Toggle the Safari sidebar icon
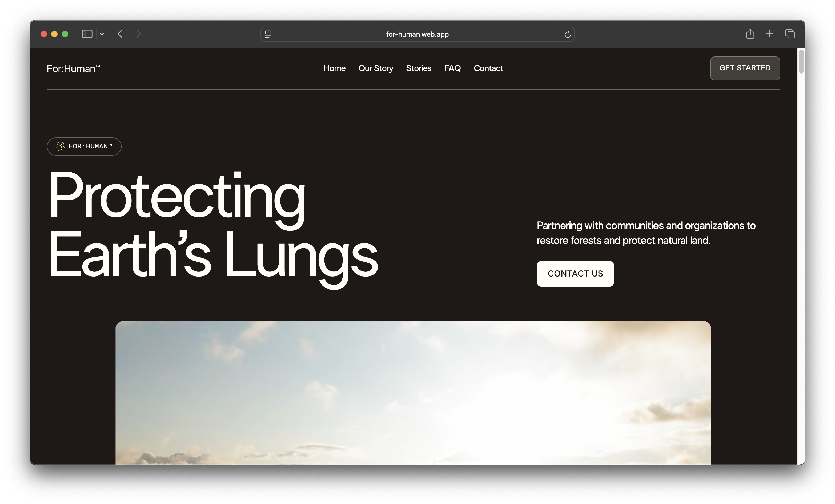The image size is (835, 504). [87, 34]
